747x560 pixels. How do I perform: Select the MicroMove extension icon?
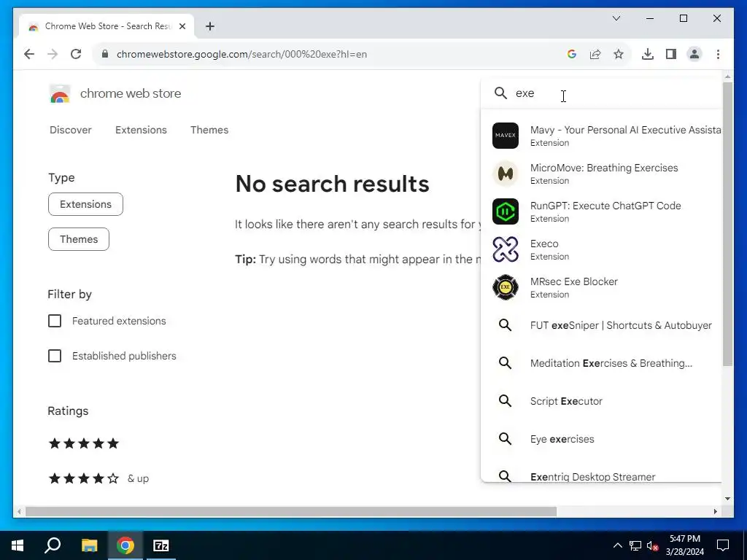tap(505, 174)
